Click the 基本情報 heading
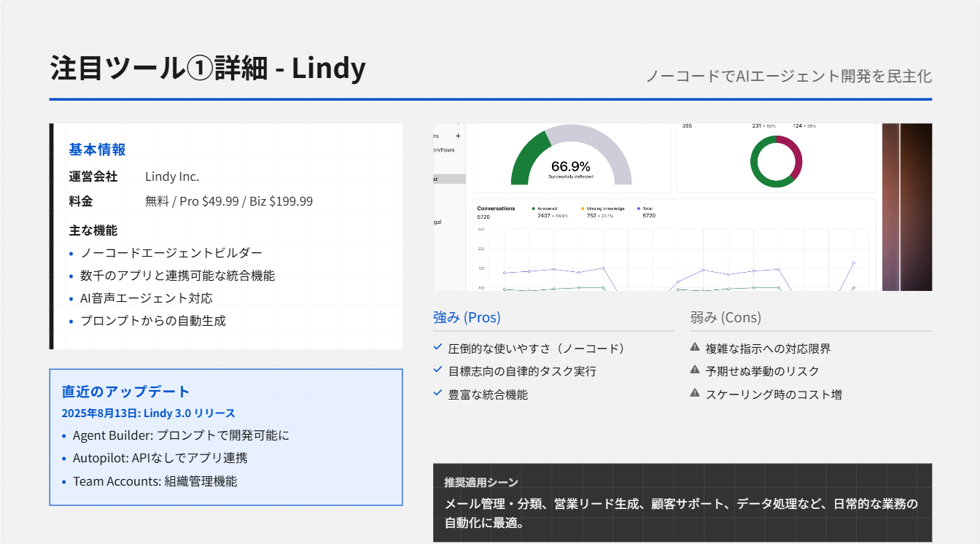Screen dimensions: 980x544 coord(97,149)
